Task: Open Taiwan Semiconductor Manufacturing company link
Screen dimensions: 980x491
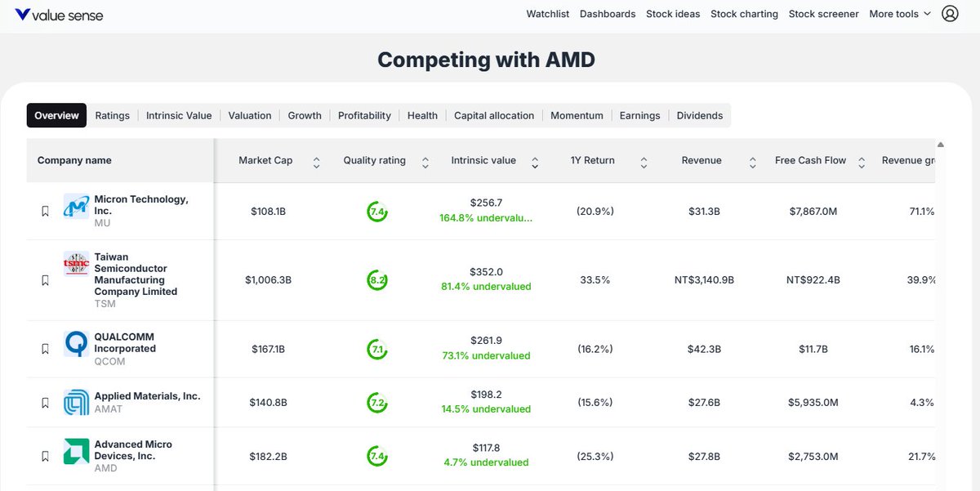Action: [136, 274]
